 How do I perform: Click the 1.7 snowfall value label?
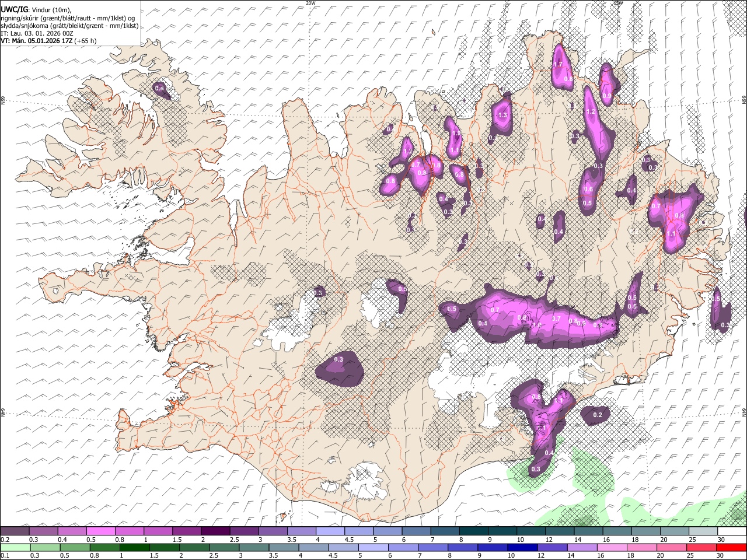click(557, 64)
